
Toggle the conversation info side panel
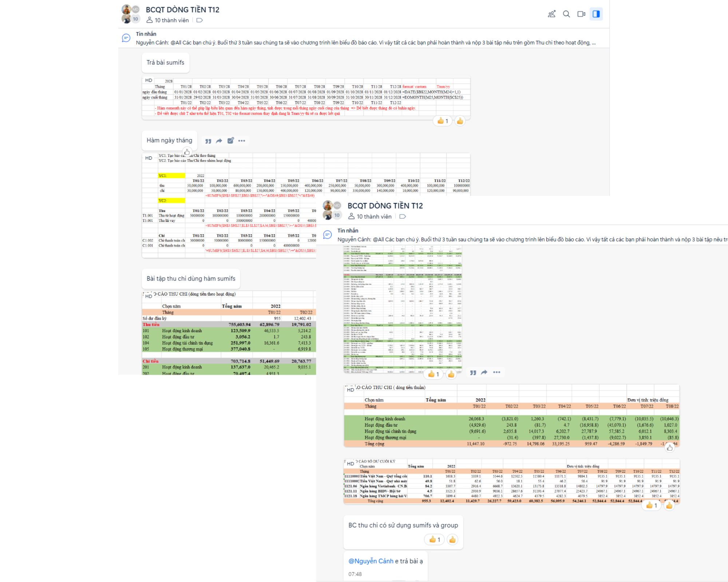point(596,14)
